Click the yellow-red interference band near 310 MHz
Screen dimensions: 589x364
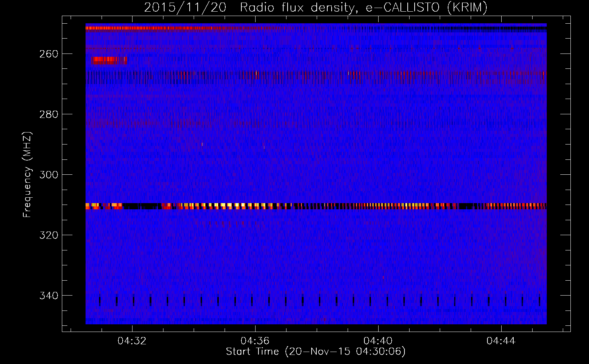coord(316,206)
